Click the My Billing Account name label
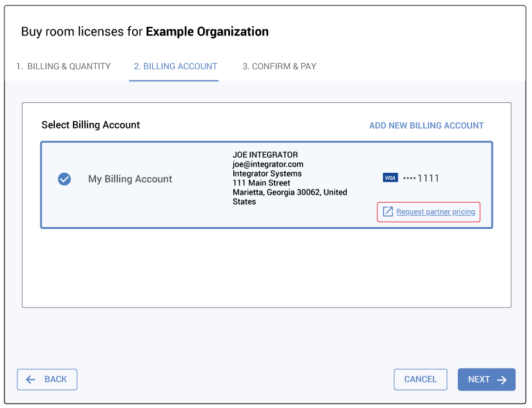This screenshot has height=408, width=532. (130, 179)
